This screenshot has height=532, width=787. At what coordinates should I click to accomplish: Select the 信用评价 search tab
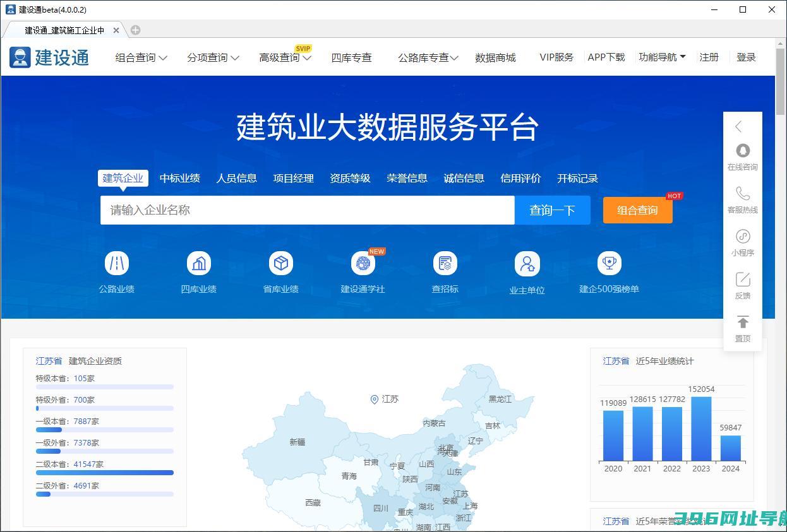pyautogui.click(x=520, y=178)
